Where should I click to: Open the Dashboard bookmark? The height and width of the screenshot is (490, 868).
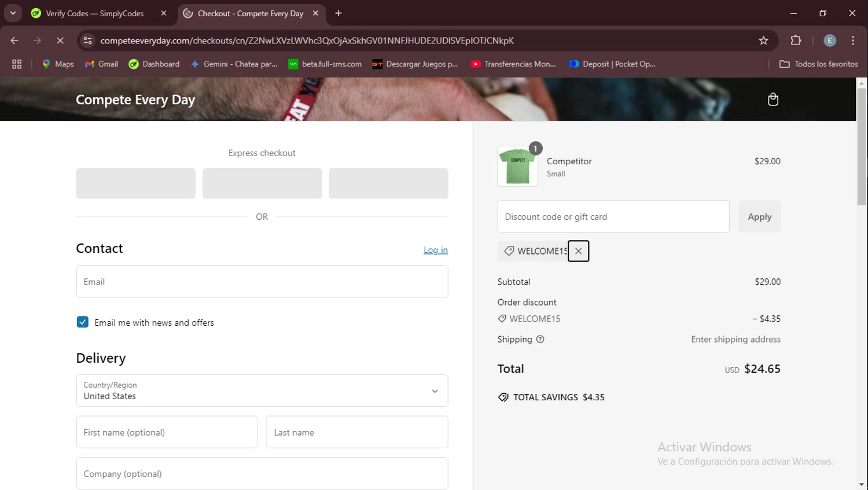[x=154, y=64]
